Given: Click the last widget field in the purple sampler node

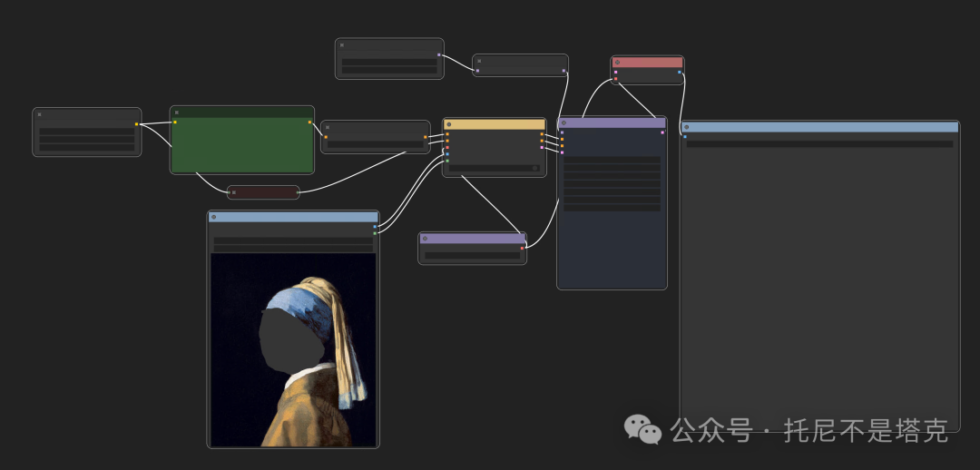Looking at the screenshot, I should (x=612, y=208).
